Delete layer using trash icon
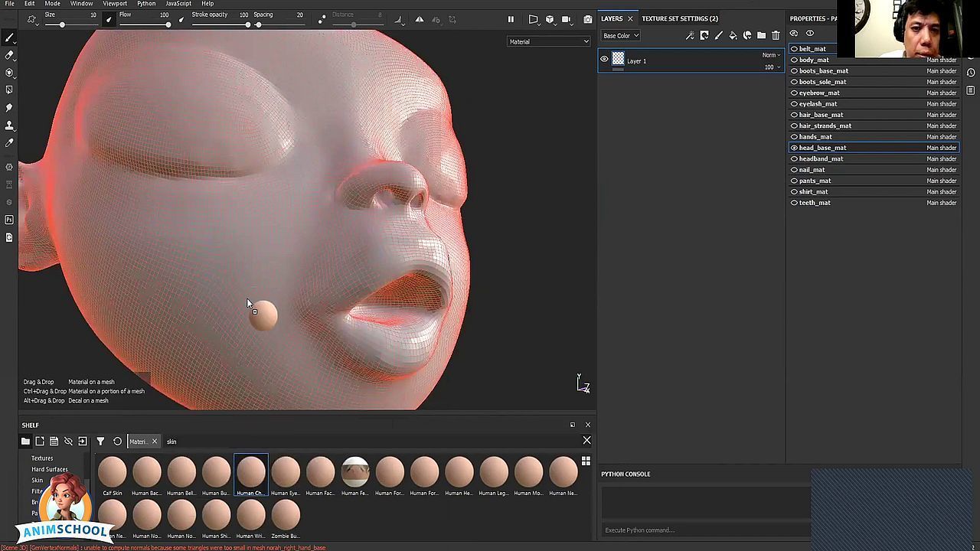This screenshot has height=551, width=980. tap(776, 35)
